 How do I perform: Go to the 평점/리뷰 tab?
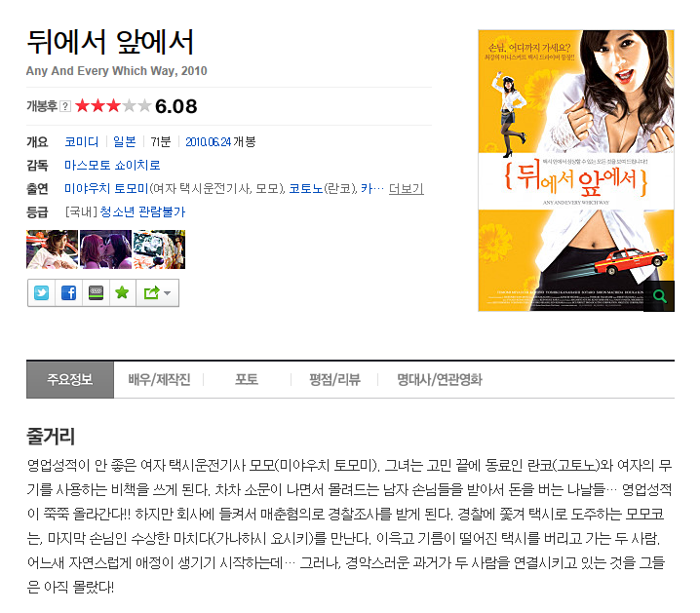coord(334,380)
